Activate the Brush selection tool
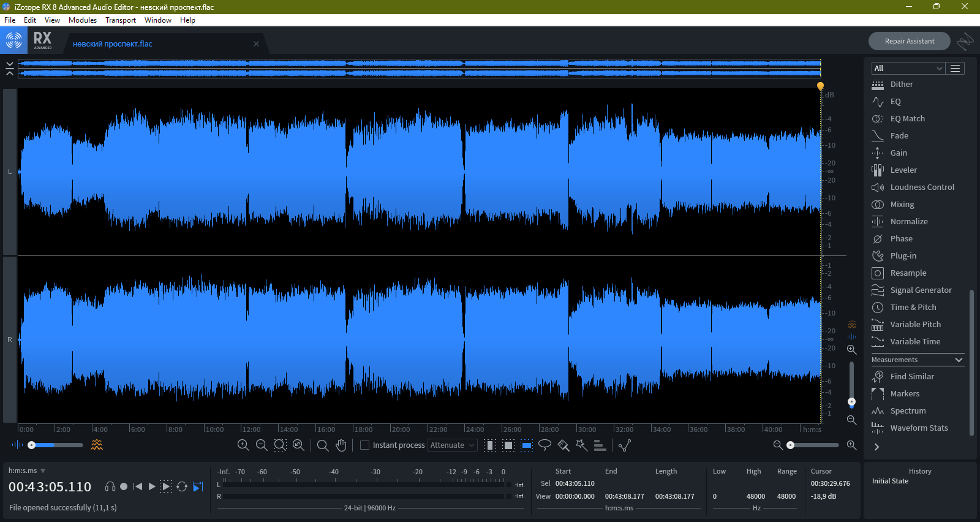980x522 pixels. point(563,445)
